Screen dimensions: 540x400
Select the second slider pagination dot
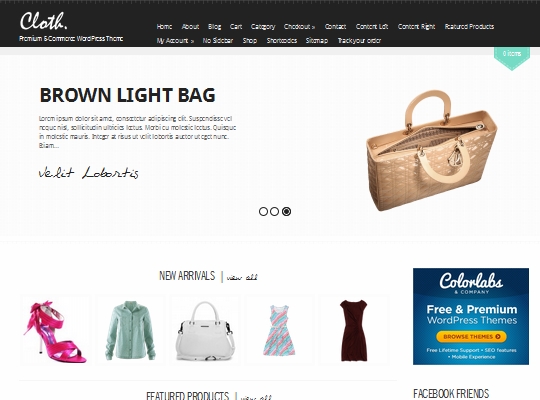pyautogui.click(x=274, y=212)
